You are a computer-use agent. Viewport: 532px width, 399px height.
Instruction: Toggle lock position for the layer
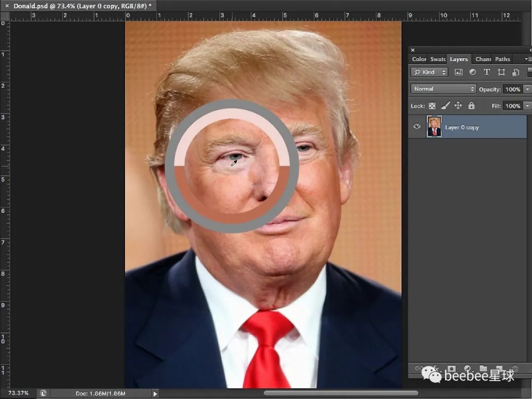pos(458,105)
